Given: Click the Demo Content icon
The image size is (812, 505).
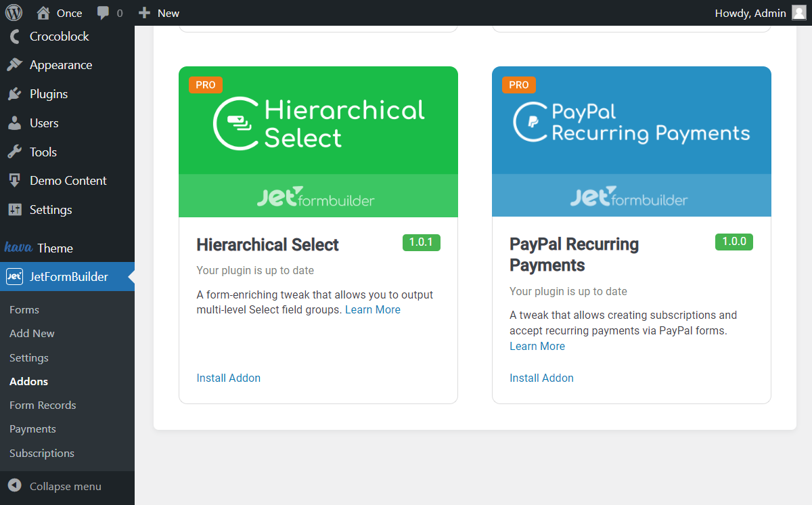Looking at the screenshot, I should (x=14, y=181).
